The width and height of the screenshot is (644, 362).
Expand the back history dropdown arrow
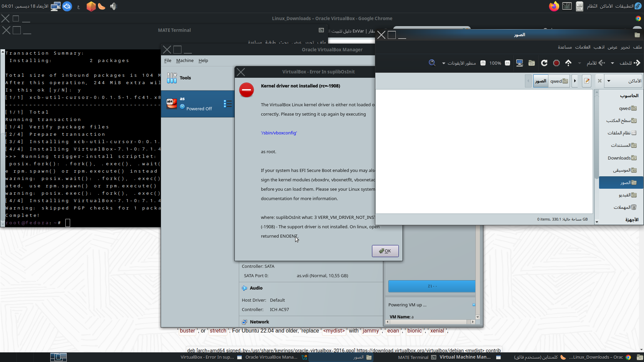[x=612, y=63]
